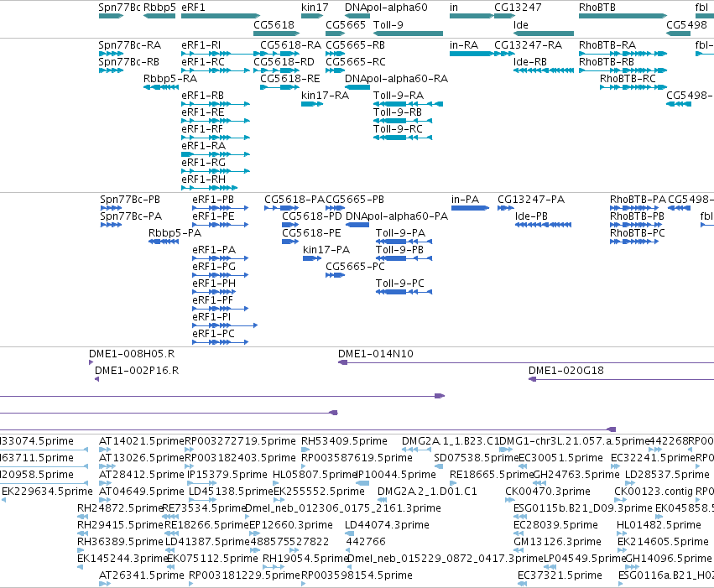The height and width of the screenshot is (588, 714).
Task: Select the eRF1-RI transcript label
Action: pyautogui.click(x=201, y=45)
